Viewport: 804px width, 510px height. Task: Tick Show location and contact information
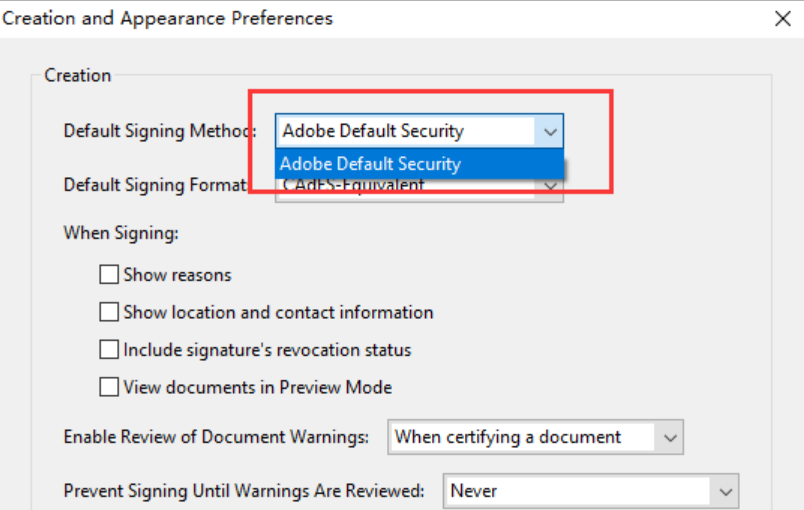pos(109,312)
